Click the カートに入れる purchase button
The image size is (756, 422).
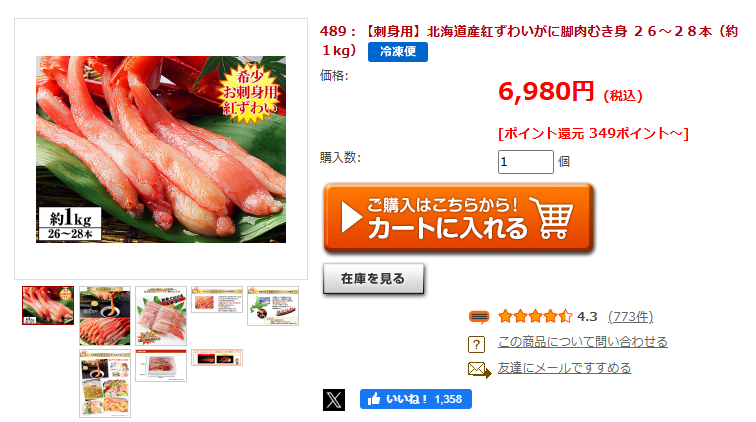459,218
